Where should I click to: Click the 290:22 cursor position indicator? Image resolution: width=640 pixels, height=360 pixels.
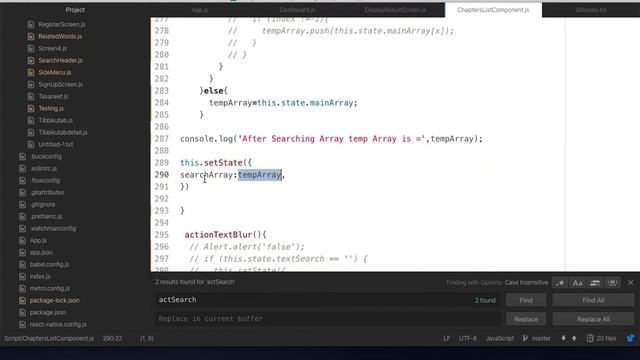click(112, 338)
